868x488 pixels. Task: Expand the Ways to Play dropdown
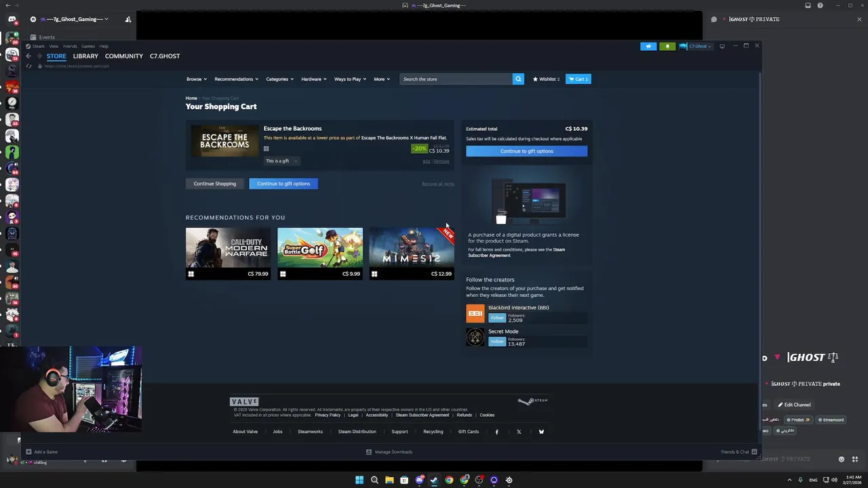[x=350, y=79]
